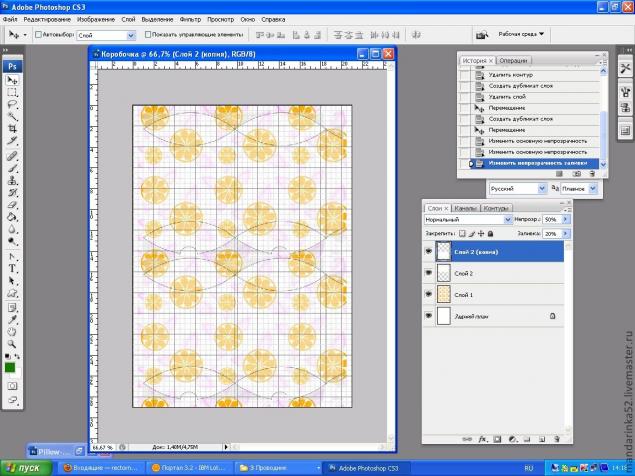The image size is (635, 476).
Task: Open the Заливка fill slider arrow
Action: [x=566, y=234]
